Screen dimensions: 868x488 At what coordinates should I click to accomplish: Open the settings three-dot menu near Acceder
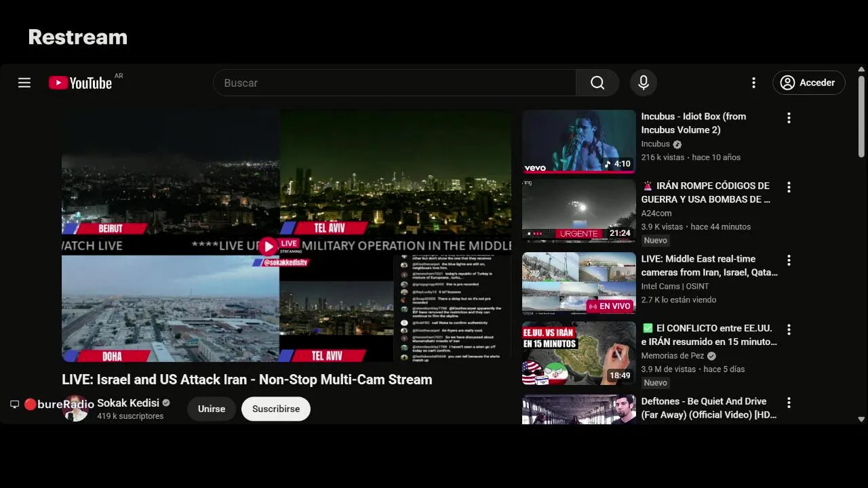point(753,83)
